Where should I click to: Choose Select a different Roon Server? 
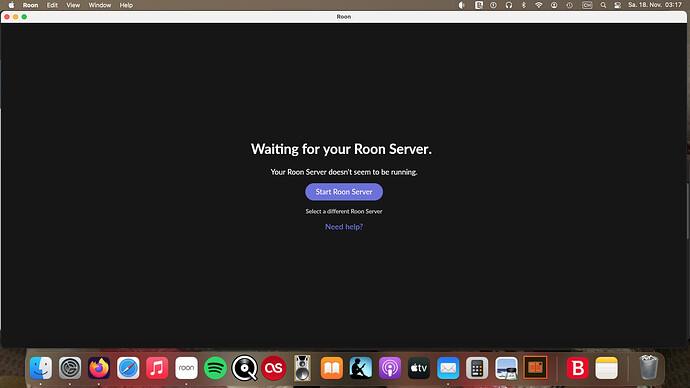344,212
